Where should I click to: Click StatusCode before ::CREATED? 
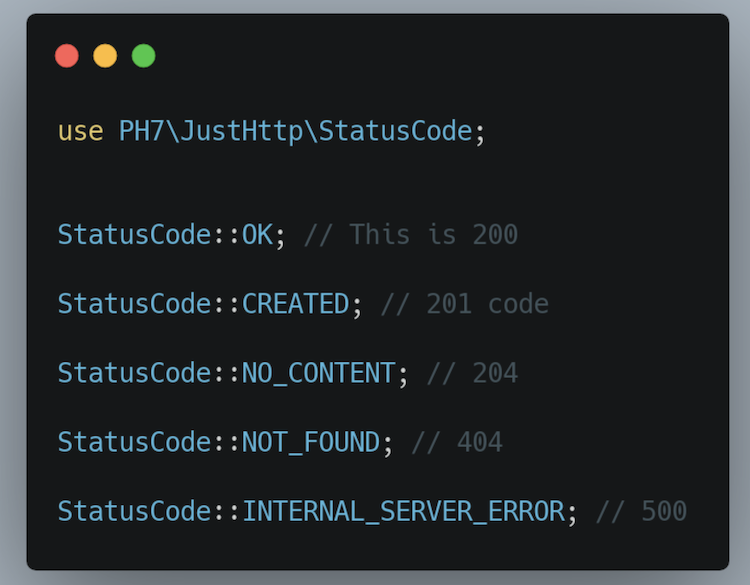tap(134, 304)
